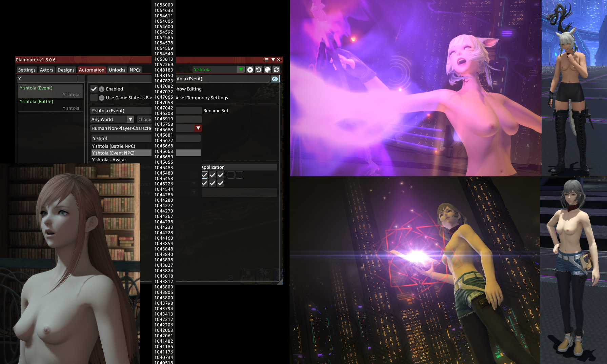Expand the Human Non-Player-Character red dropdown arrow
The image size is (607, 364).
click(198, 128)
